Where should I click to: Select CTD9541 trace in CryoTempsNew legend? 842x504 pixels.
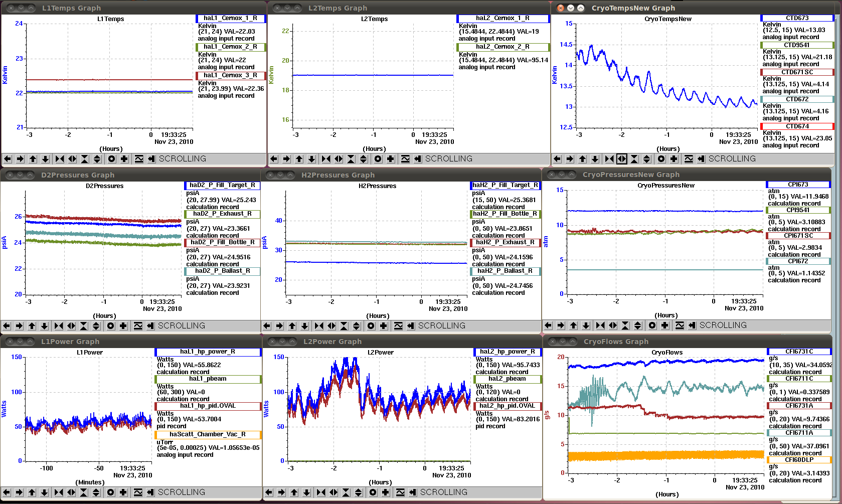(x=797, y=45)
